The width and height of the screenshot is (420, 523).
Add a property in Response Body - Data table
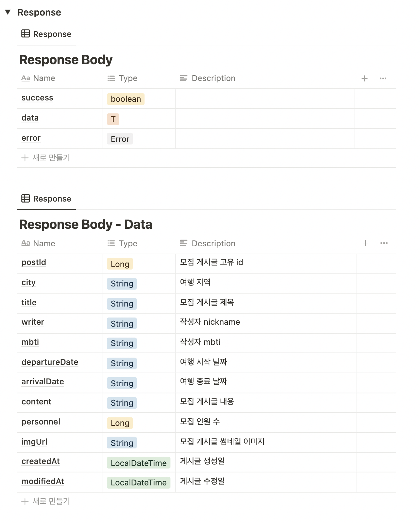[x=366, y=243]
